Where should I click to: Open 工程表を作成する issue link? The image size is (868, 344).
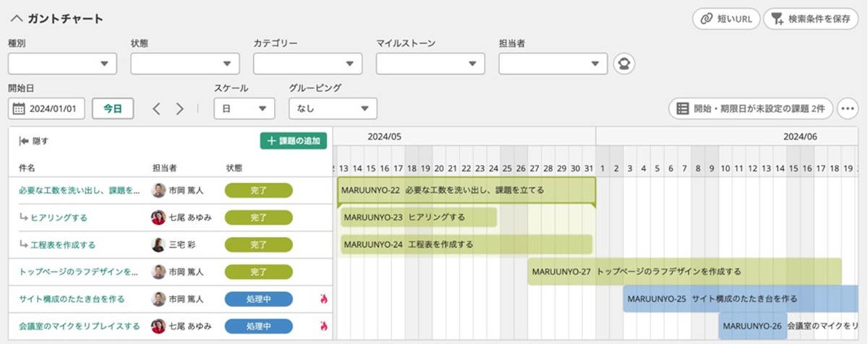point(63,245)
